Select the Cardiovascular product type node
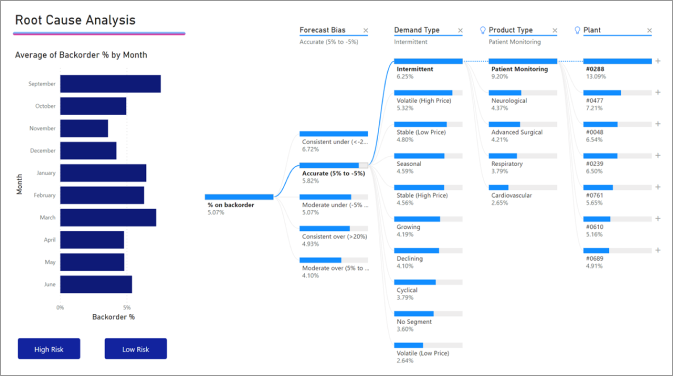Screen dimensions: 673x376 (523, 195)
